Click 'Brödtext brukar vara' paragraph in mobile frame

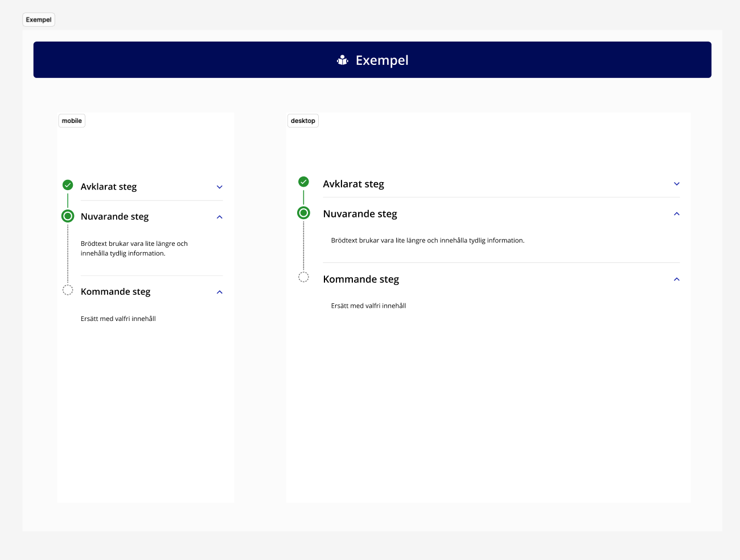pos(134,249)
